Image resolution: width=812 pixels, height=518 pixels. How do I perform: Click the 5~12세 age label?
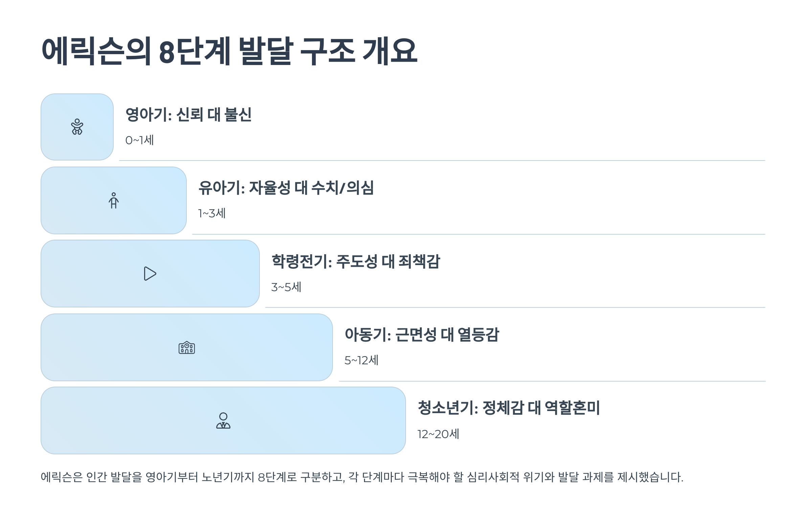coord(361,360)
